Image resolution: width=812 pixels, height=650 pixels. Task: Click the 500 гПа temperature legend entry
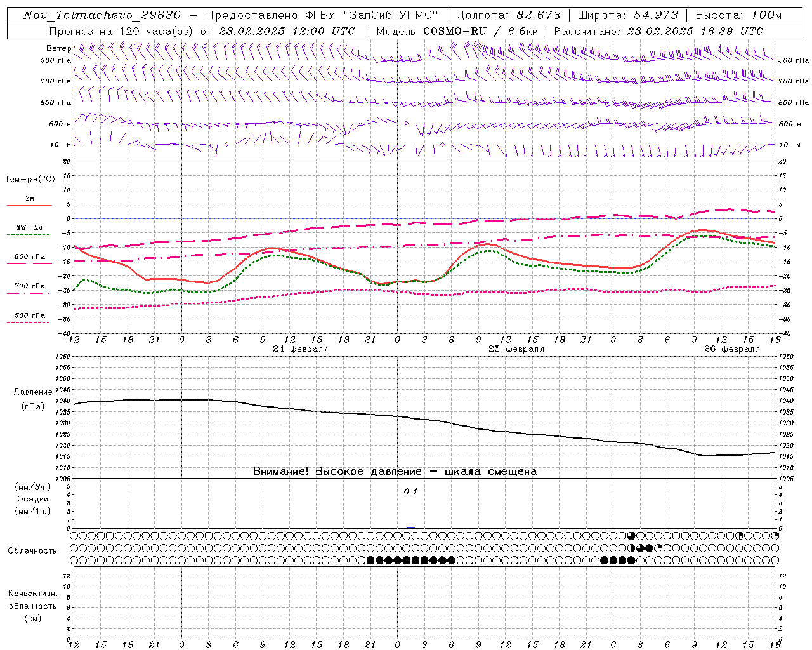pos(30,315)
